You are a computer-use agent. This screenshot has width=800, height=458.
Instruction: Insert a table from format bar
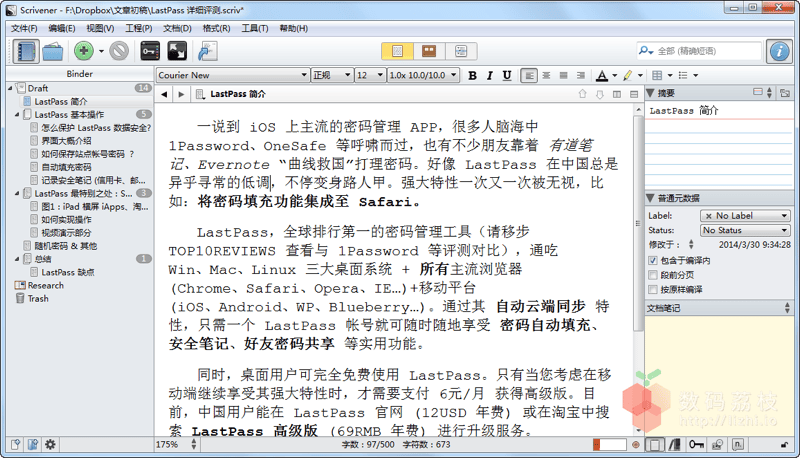click(657, 75)
